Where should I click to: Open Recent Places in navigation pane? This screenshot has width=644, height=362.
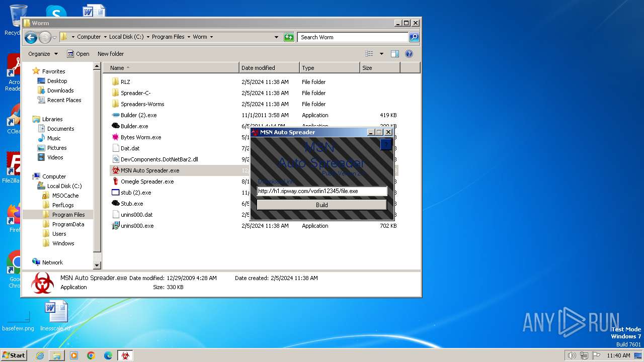point(64,100)
